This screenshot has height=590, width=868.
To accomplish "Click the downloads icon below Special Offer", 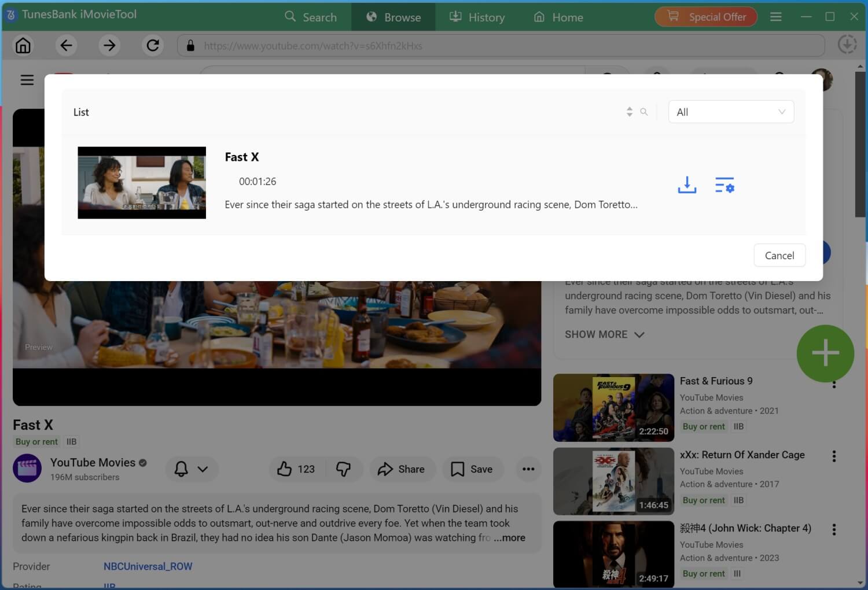I will [847, 44].
